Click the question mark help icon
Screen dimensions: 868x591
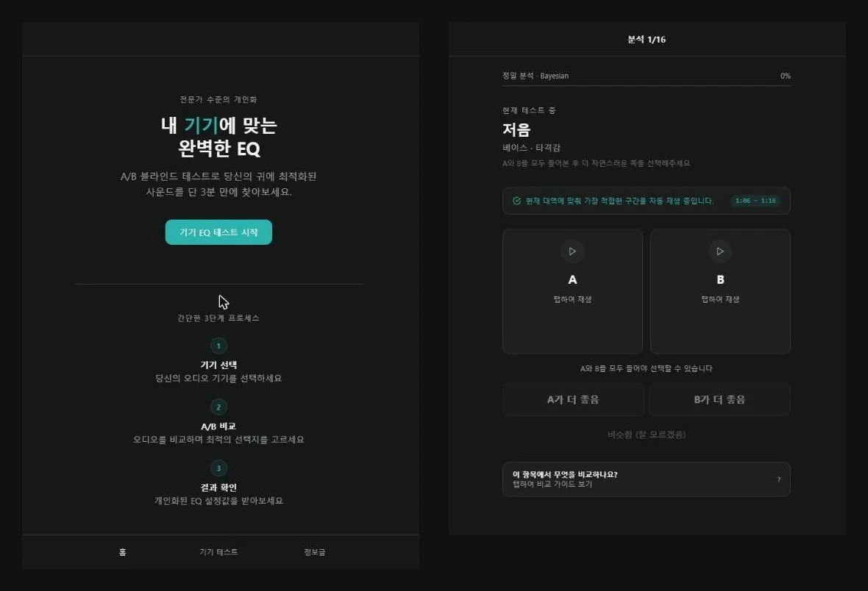779,479
